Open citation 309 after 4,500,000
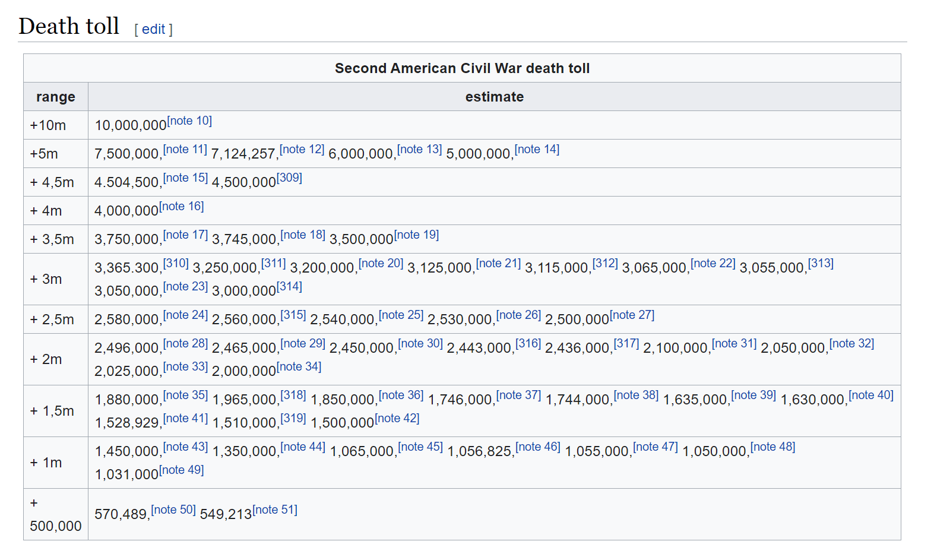The height and width of the screenshot is (560, 934). pyautogui.click(x=289, y=178)
